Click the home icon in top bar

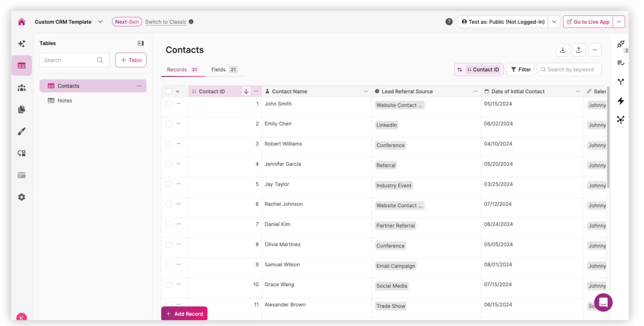22,22
